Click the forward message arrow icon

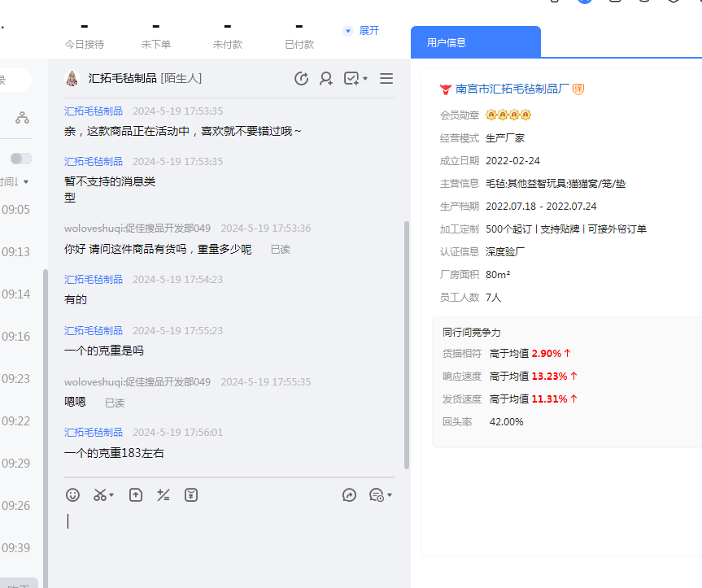350,494
